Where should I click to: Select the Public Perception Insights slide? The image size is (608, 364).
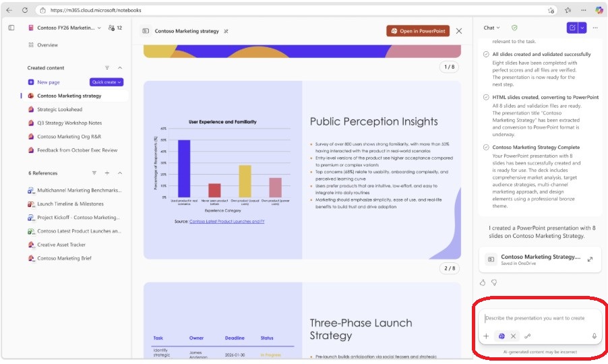pyautogui.click(x=302, y=170)
